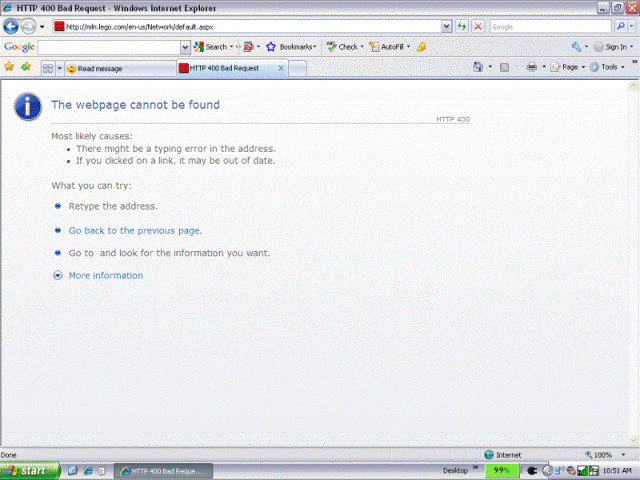
Task: Open the search provider options dropdown
Action: tap(632, 27)
